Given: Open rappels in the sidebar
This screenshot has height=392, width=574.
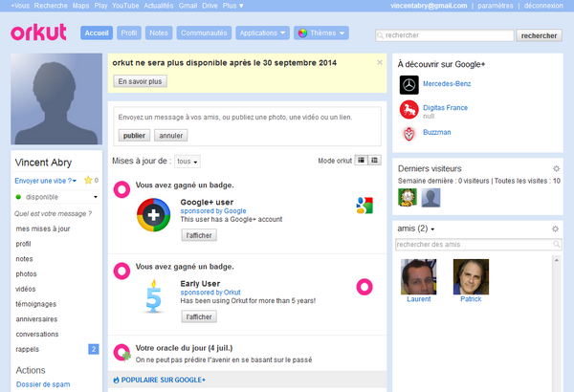Looking at the screenshot, I should (27, 349).
